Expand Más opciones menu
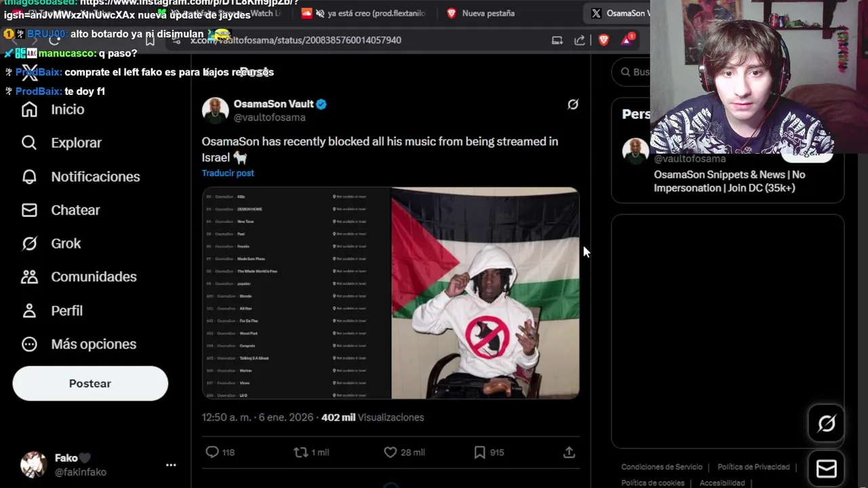The height and width of the screenshot is (488, 868). pyautogui.click(x=79, y=344)
